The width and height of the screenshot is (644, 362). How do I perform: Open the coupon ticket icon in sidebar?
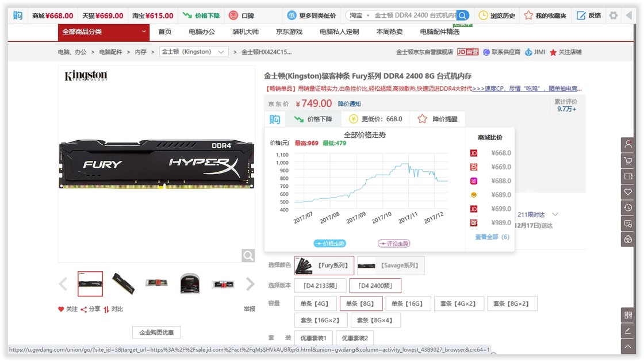coord(628,176)
